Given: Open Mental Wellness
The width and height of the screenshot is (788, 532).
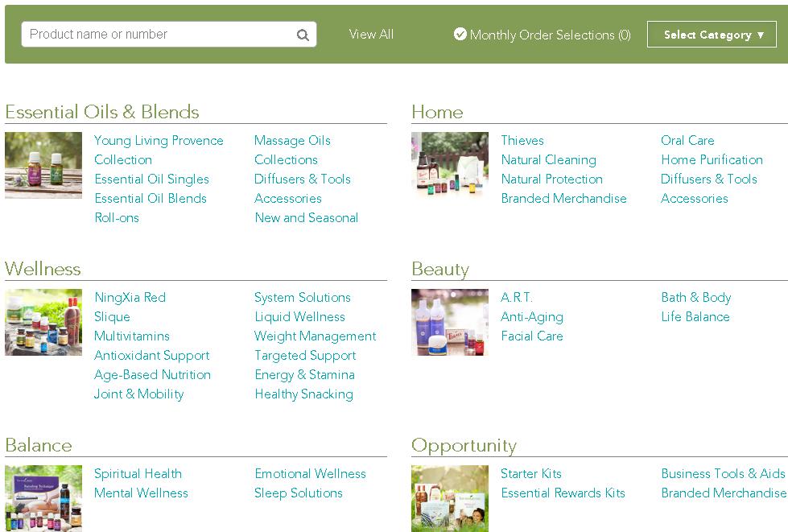Looking at the screenshot, I should point(141,493).
